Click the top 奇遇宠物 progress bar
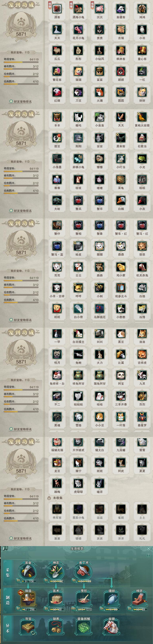The height and width of the screenshot is (644, 153). (21, 62)
